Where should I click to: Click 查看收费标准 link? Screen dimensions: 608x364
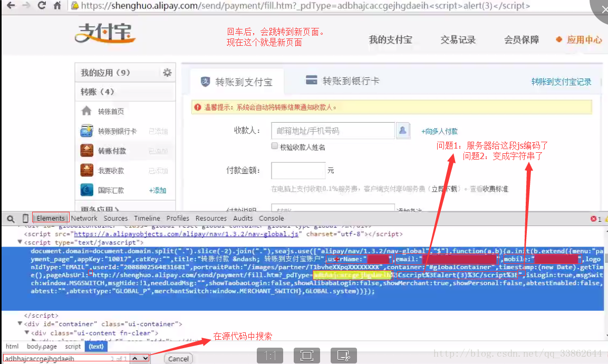489,189
